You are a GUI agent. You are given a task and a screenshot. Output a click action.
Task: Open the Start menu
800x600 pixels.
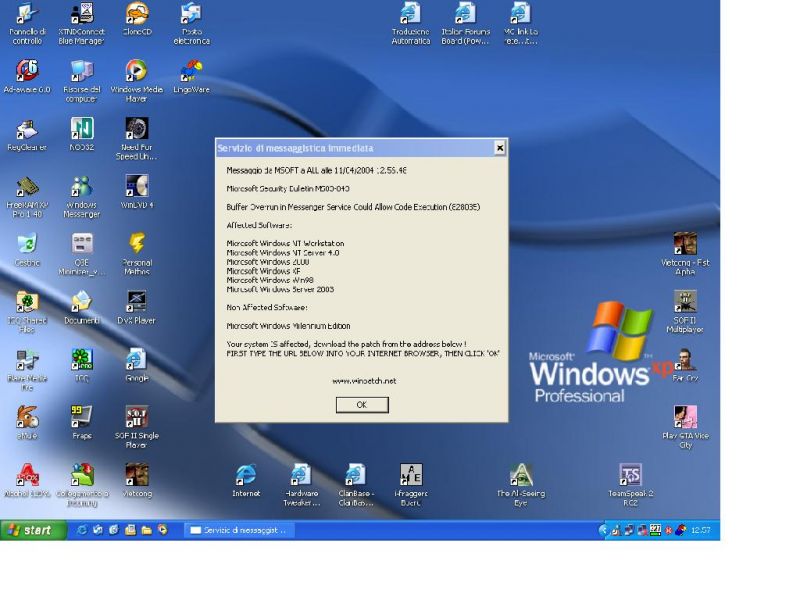click(x=33, y=530)
